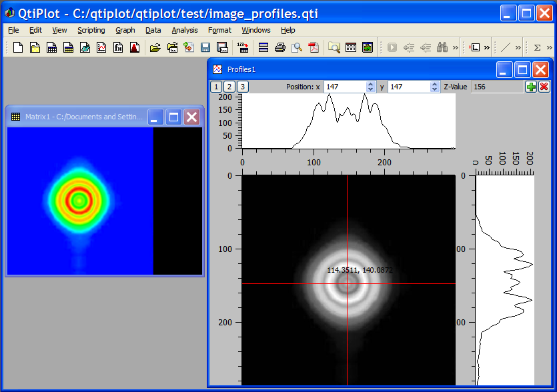
Task: Create a new project with the blank page icon
Action: tap(18, 47)
